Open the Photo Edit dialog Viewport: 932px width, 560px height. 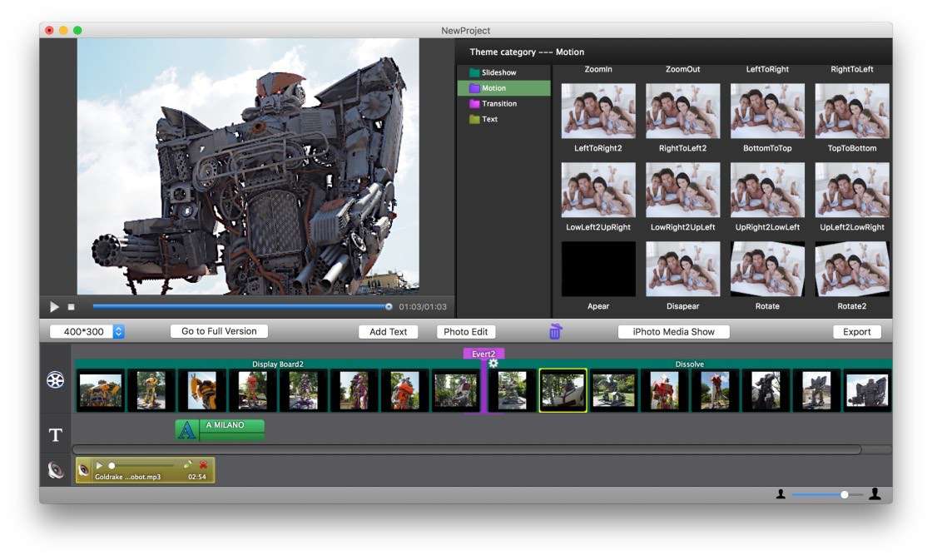[465, 332]
